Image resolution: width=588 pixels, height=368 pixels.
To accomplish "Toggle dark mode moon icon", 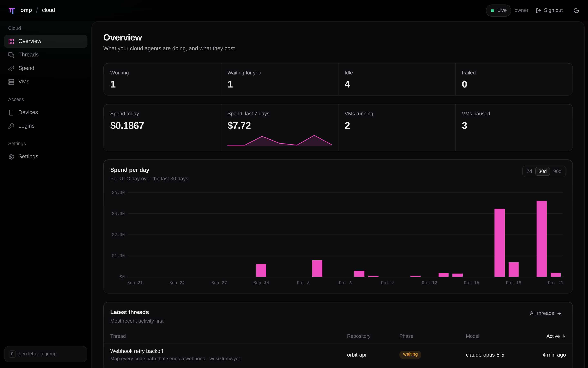I will click(576, 10).
